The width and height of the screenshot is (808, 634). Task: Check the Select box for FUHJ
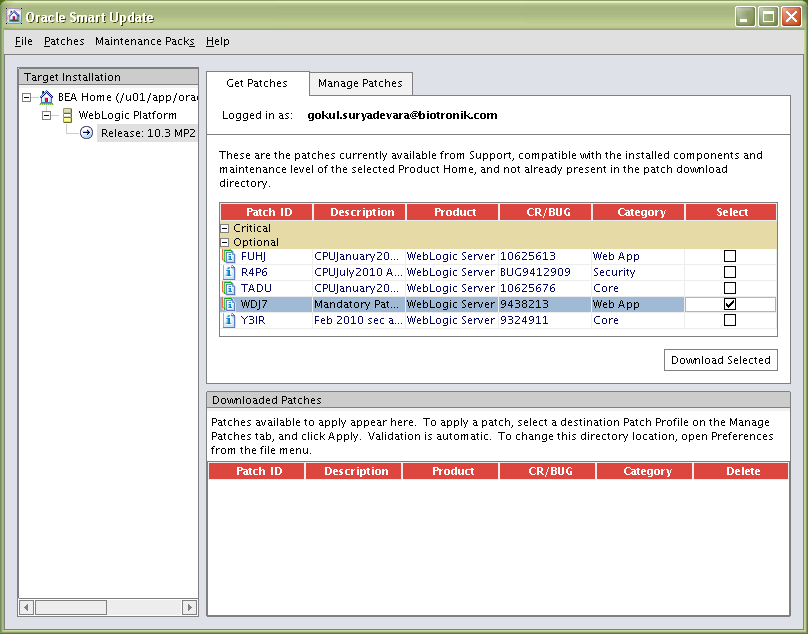730,257
